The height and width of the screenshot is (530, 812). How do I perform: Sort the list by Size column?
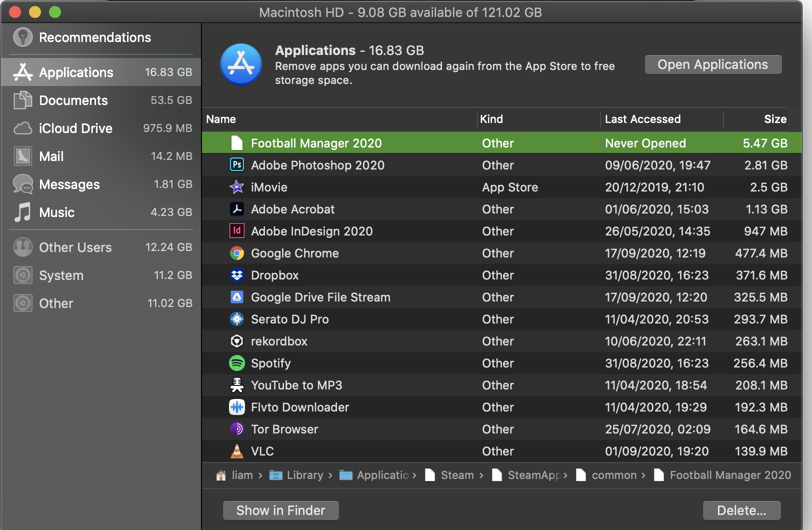coord(774,119)
